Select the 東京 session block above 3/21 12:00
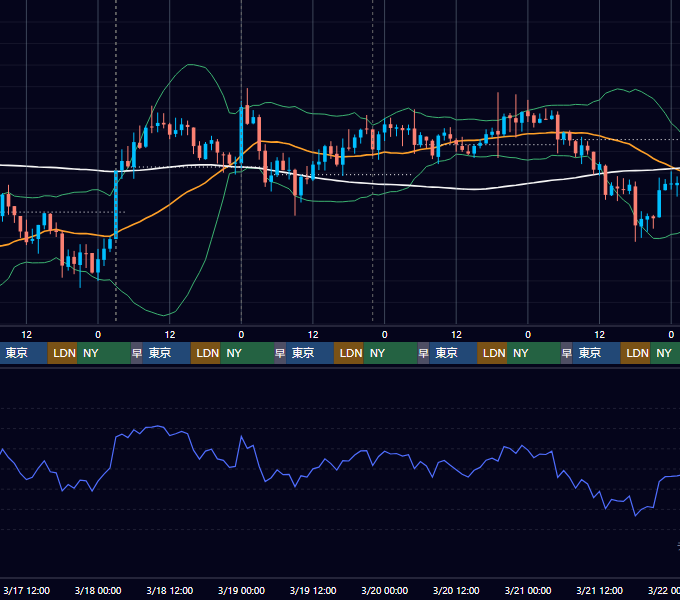Image resolution: width=680 pixels, height=600 pixels. coord(597,353)
